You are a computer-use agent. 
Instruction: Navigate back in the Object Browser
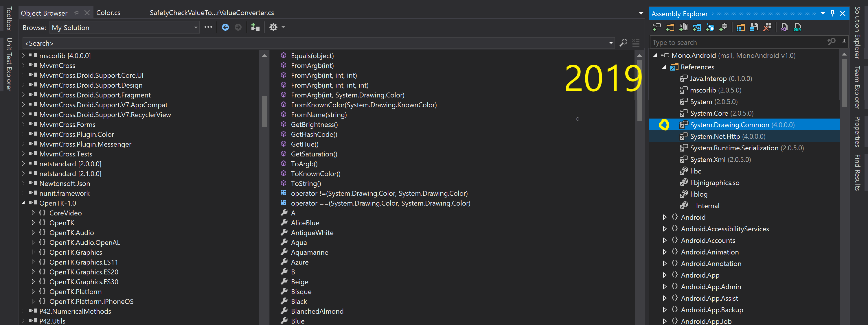point(225,27)
